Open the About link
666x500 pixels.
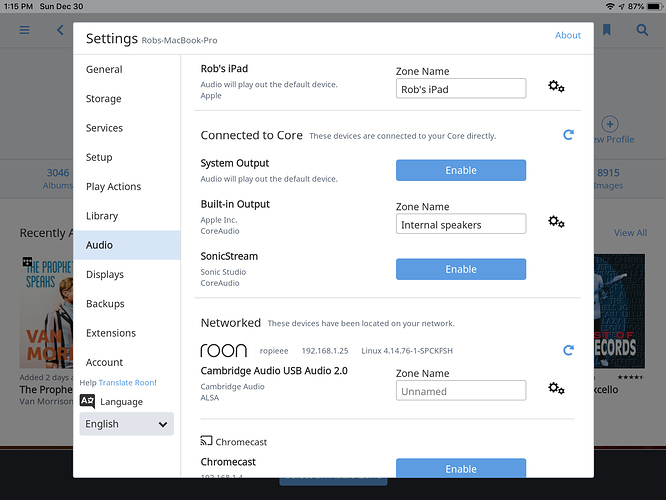[x=567, y=35]
